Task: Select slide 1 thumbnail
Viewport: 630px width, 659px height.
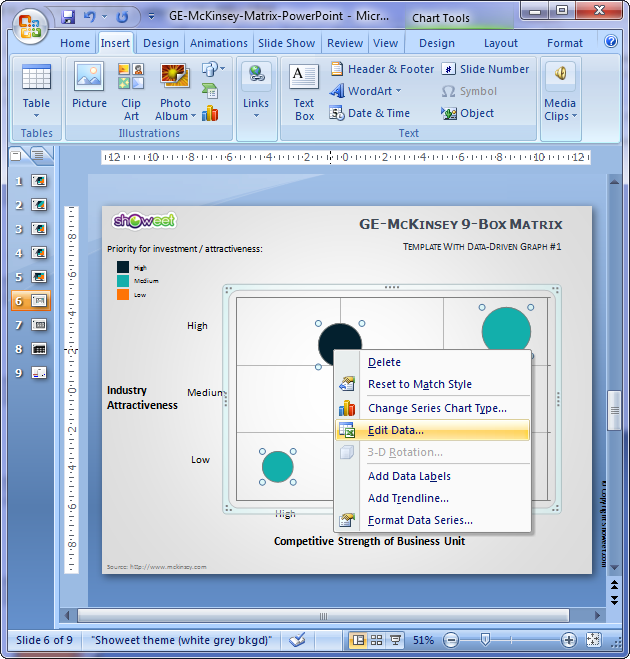Action: (39, 181)
